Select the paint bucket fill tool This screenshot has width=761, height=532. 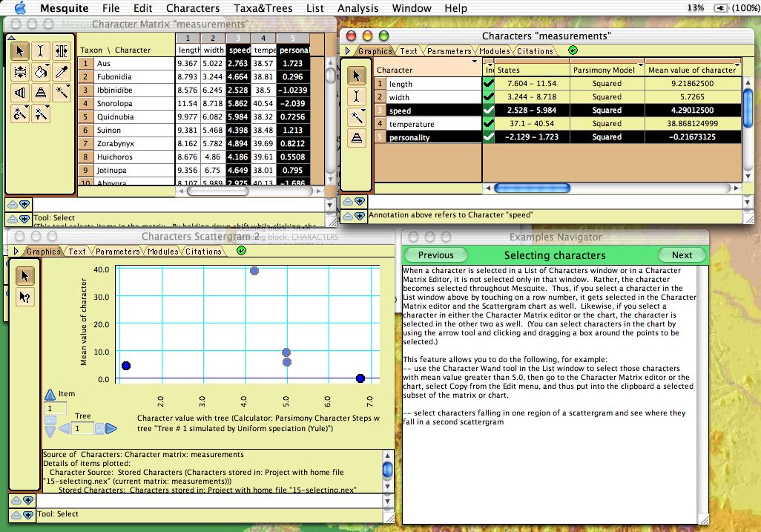[41, 72]
